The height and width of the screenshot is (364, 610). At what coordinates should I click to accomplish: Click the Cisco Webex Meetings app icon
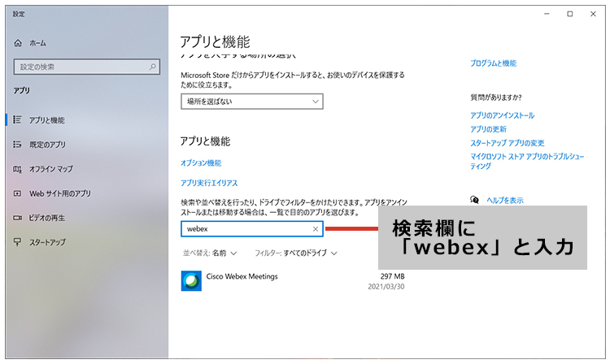[x=191, y=281]
